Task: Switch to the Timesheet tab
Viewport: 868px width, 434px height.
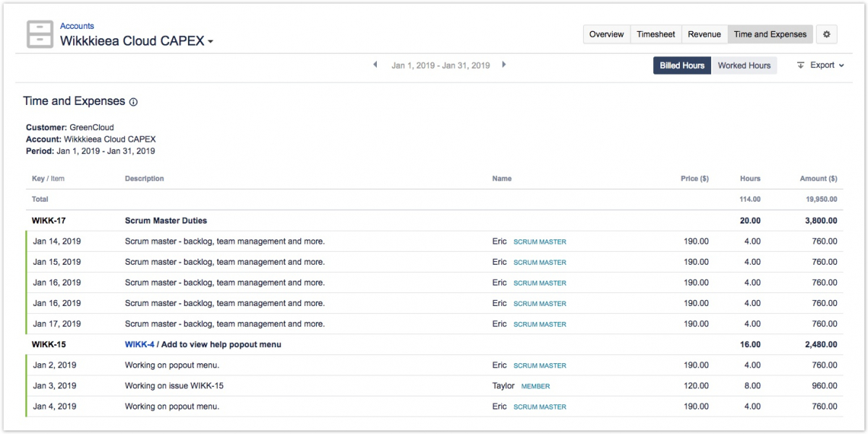Action: pos(655,34)
